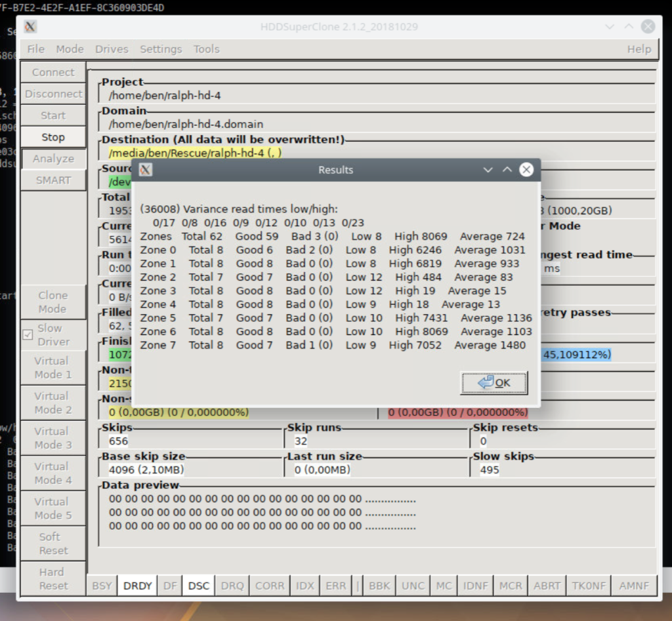Click the Clone Mode button
The height and width of the screenshot is (621, 672).
[53, 302]
